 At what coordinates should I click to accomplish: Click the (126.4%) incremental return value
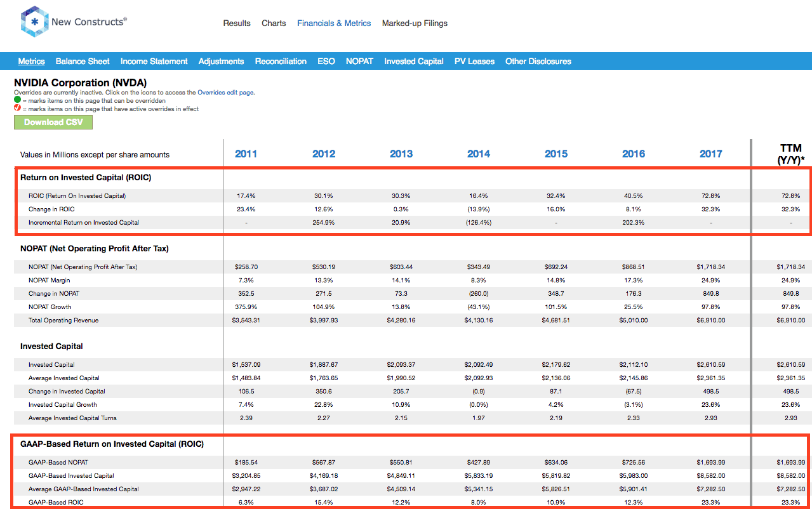479,223
